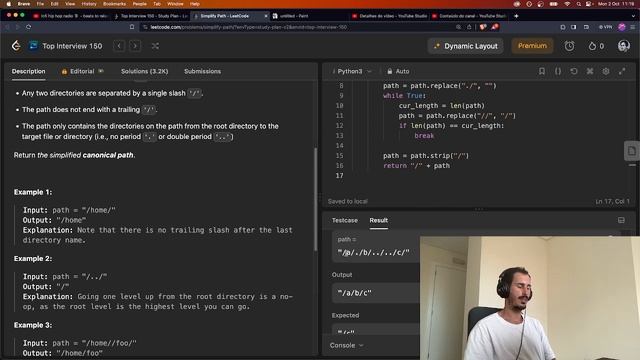Image resolution: width=640 pixels, height=360 pixels.
Task: Bookmark the code with bookmark icon
Action: point(542,71)
